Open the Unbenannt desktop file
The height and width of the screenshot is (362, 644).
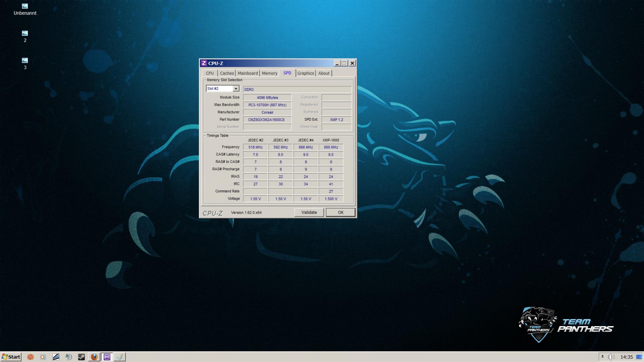[x=25, y=9]
